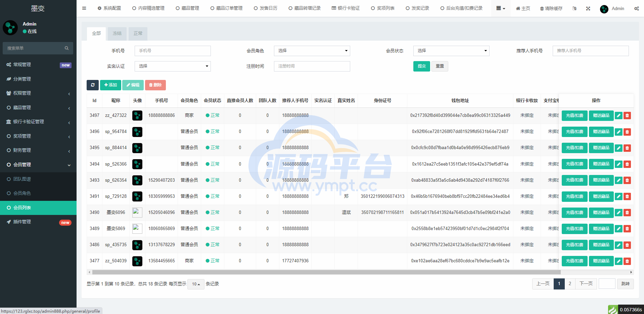
Task: Open the 实名认证 select dropdown
Action: pos(173,66)
